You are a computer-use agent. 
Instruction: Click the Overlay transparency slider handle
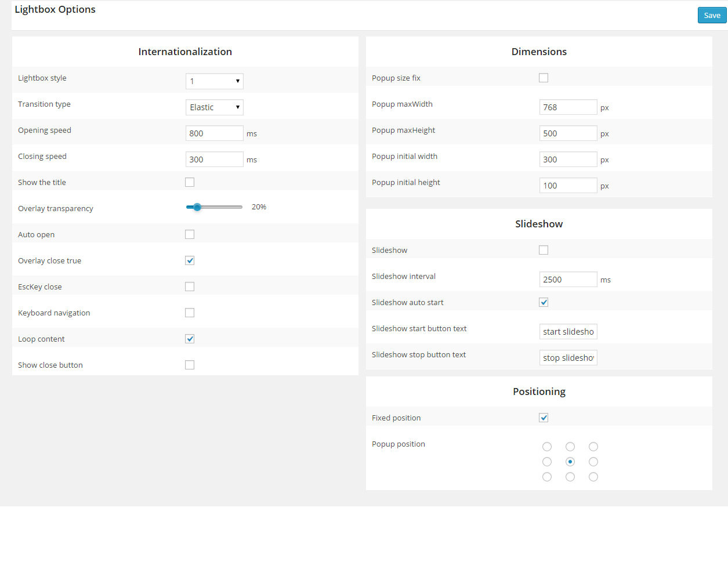click(197, 207)
